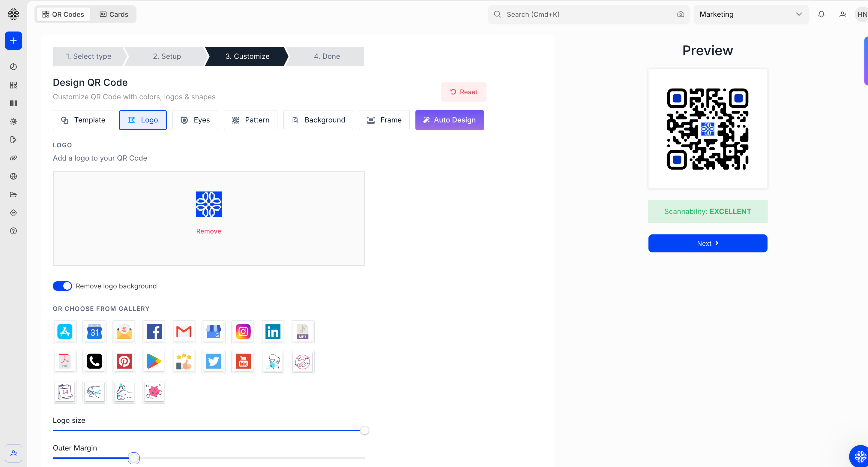Switch to the Background design tab
Viewport: 868px width, 467px height.
[319, 120]
